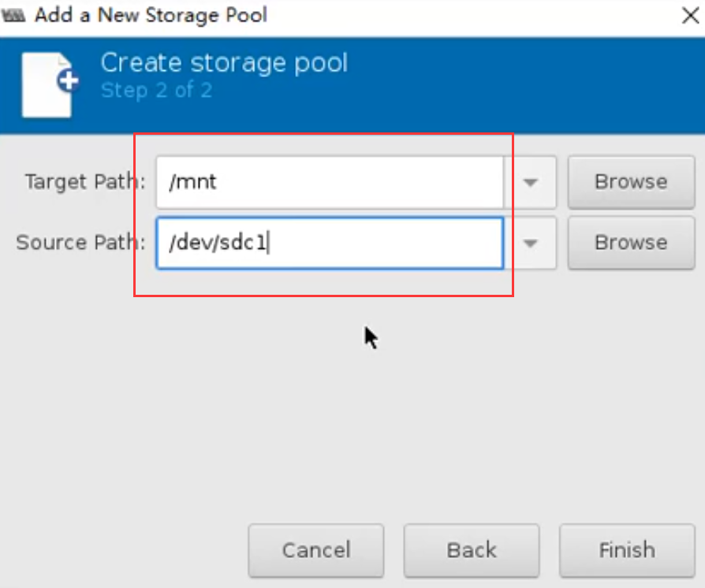Go to previous step with Back

pos(472,550)
